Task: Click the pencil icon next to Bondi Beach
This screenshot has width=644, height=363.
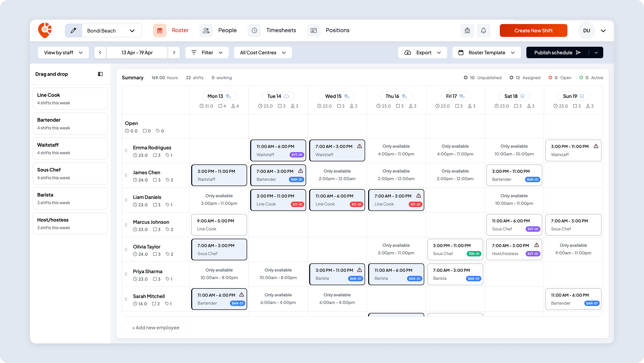Action: (73, 30)
